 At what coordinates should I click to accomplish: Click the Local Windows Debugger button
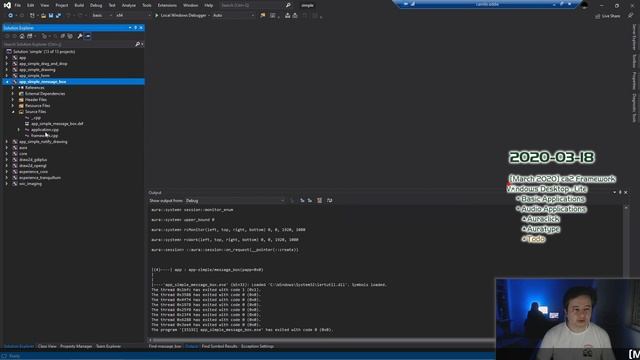(182, 16)
